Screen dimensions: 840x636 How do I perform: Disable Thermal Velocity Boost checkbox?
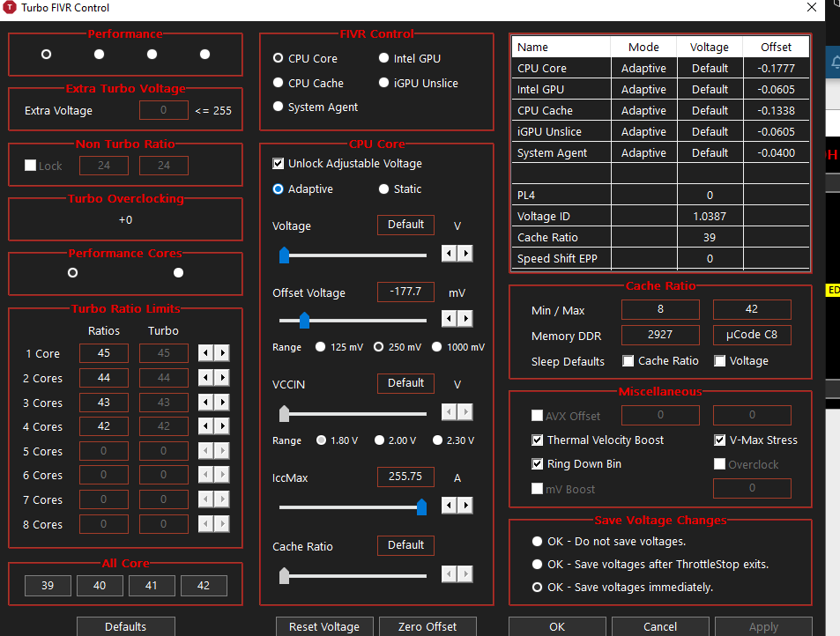point(537,440)
